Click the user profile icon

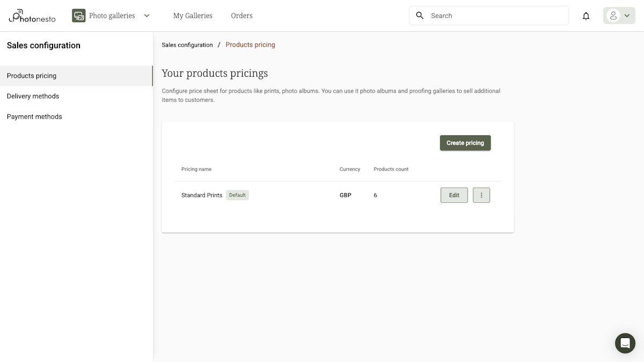coord(612,16)
